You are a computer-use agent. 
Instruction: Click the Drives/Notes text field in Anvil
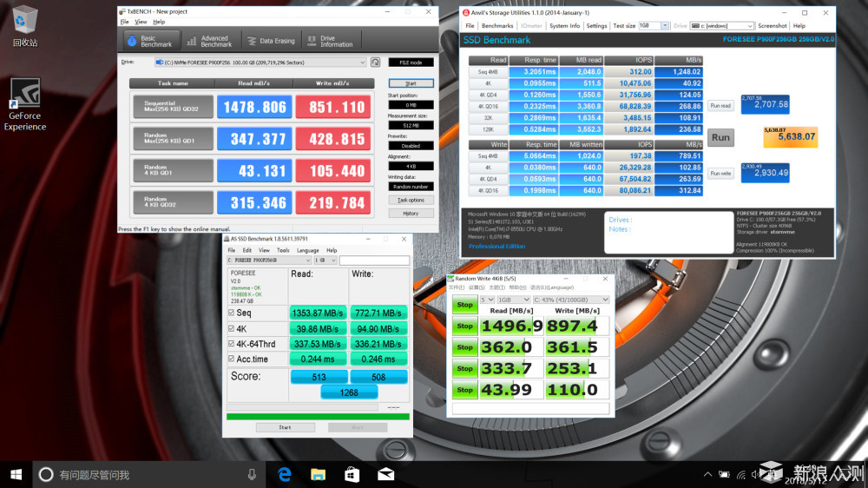668,232
